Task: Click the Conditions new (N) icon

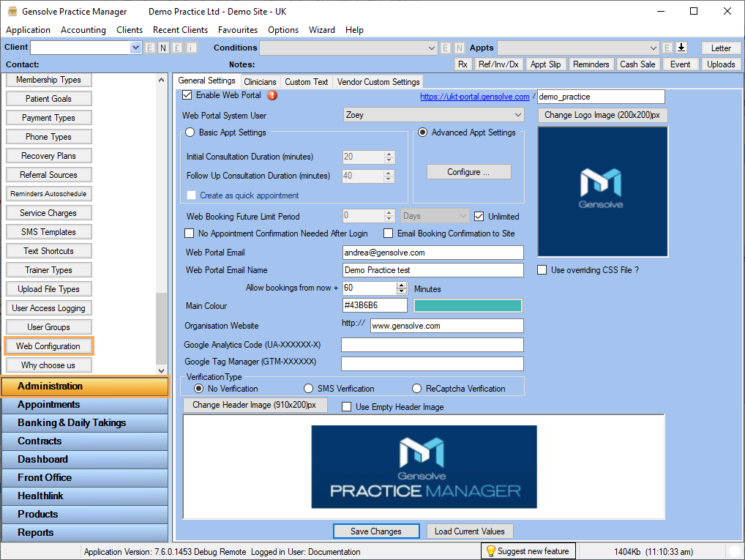Action: coord(459,48)
